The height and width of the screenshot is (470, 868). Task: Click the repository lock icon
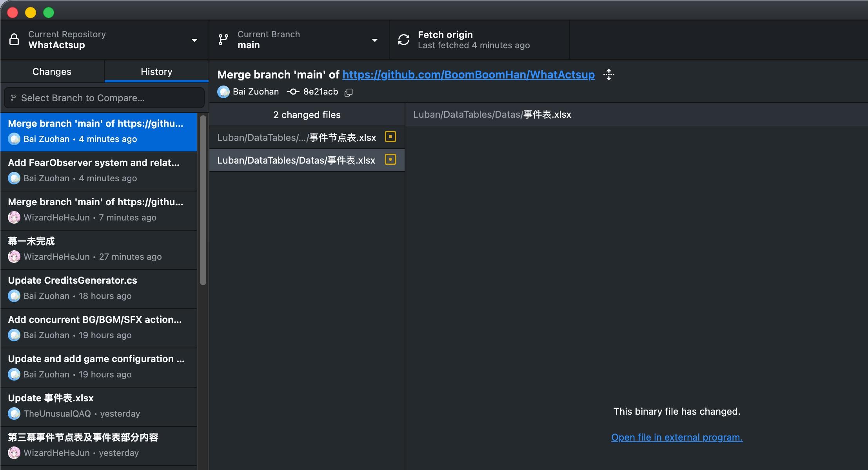(x=14, y=40)
